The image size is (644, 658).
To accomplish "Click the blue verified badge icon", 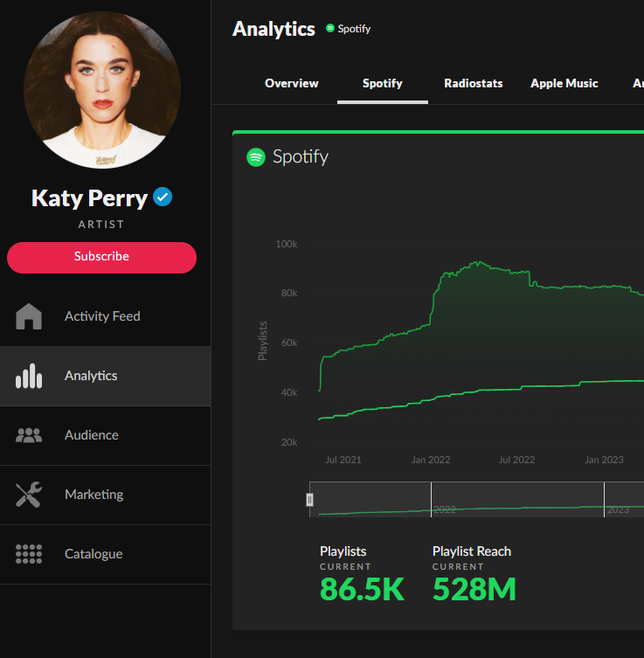I will click(x=163, y=197).
